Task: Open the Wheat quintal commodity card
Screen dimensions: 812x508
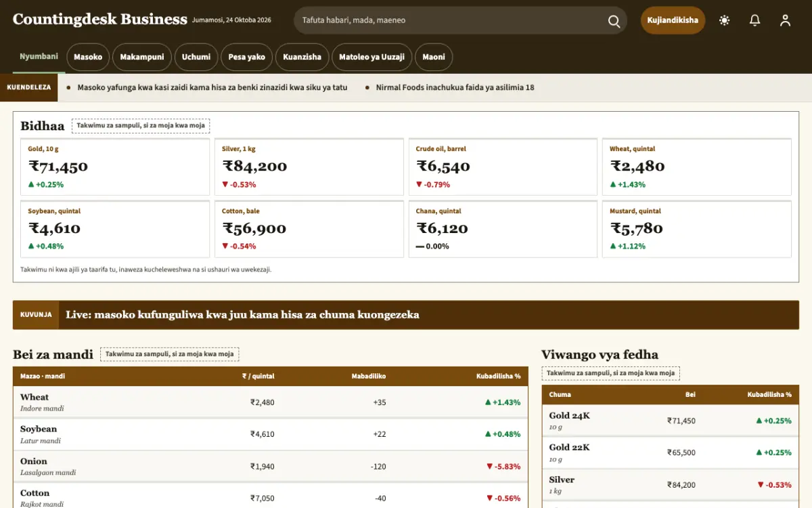Action: [x=697, y=167]
